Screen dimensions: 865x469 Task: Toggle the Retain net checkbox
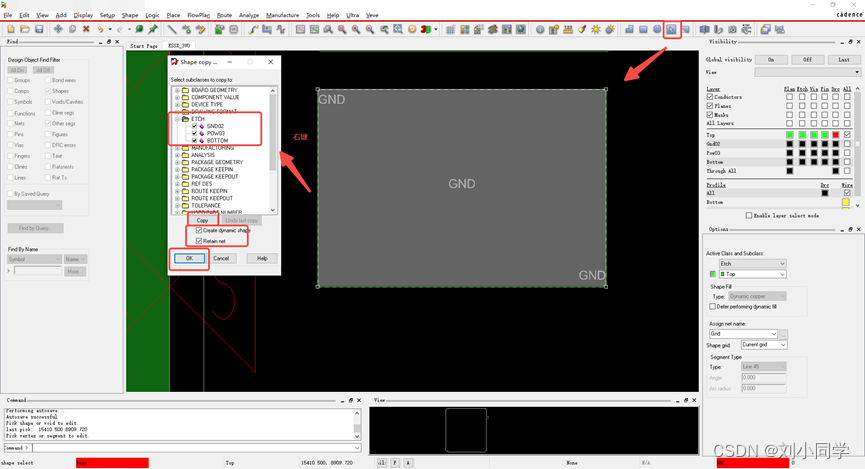coord(198,241)
